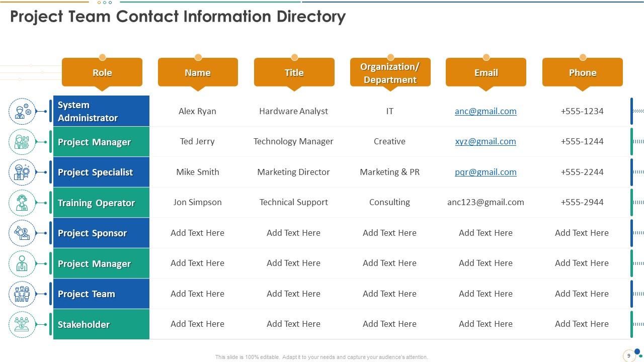Click the Alex Ryan name cell
Screen dimensions: 644x362
[x=197, y=111]
